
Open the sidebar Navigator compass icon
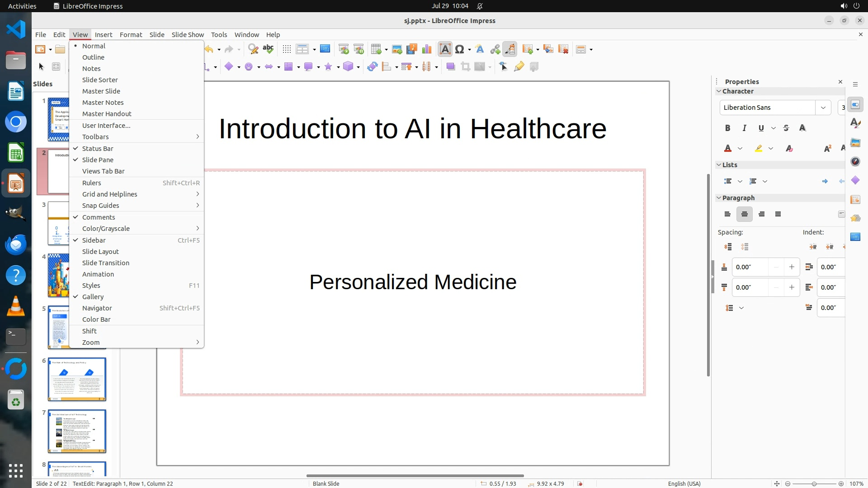[855, 162]
